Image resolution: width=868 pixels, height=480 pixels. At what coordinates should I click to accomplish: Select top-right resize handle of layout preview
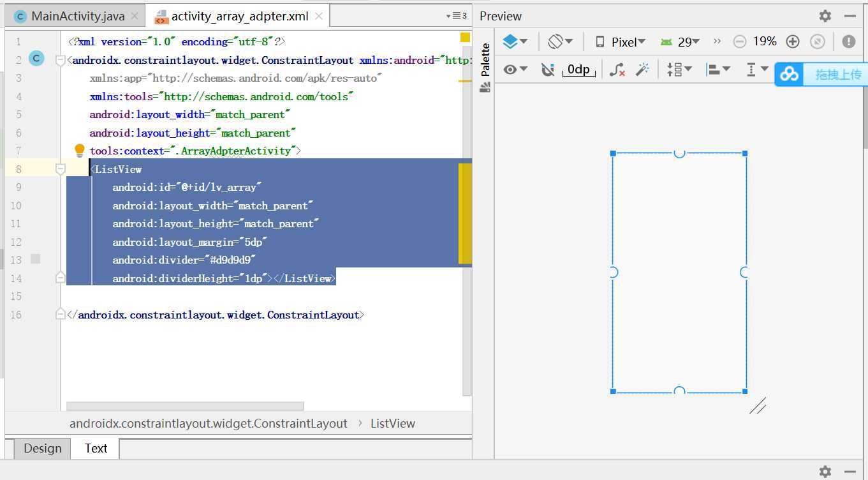(x=745, y=153)
